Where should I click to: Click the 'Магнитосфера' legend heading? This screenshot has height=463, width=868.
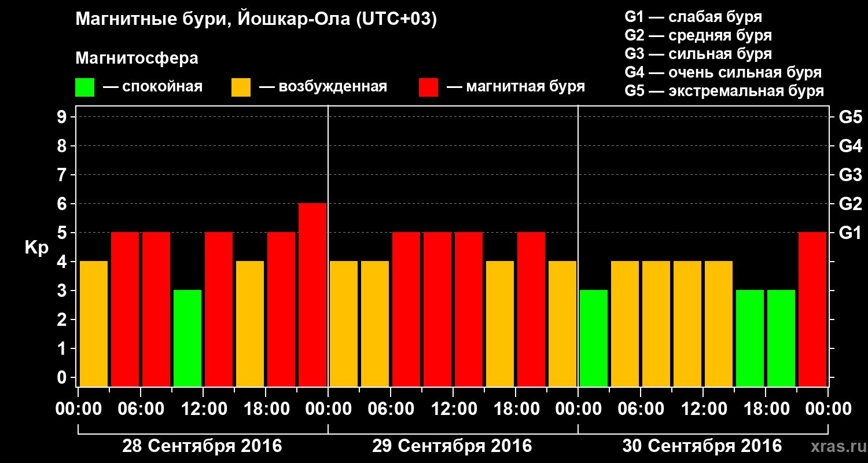point(137,58)
